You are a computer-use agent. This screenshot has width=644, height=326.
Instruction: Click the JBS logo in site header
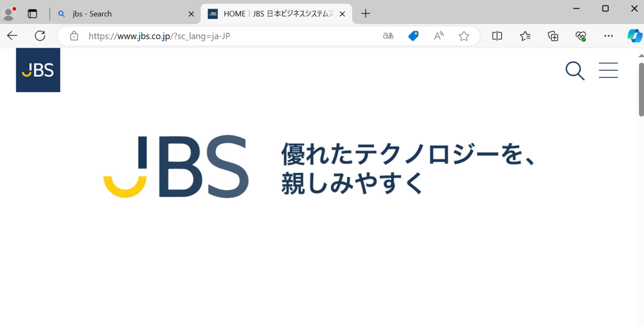coord(38,70)
